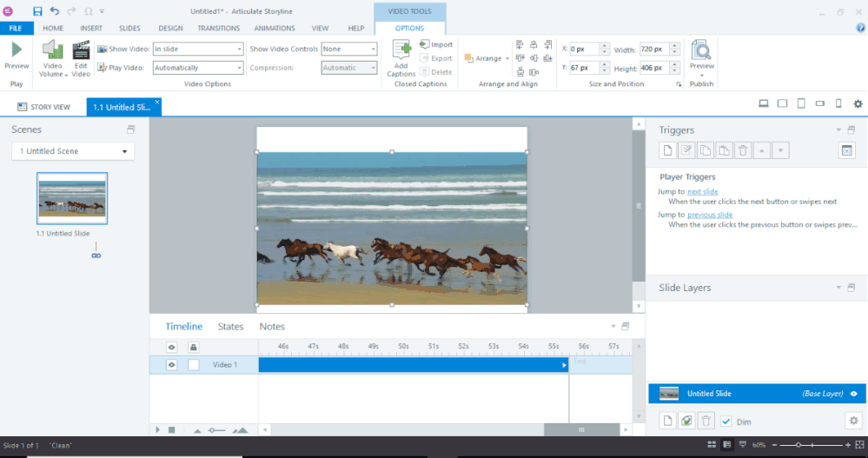Select the desktop device preview icon
Image resolution: width=868 pixels, height=458 pixels.
tap(764, 103)
